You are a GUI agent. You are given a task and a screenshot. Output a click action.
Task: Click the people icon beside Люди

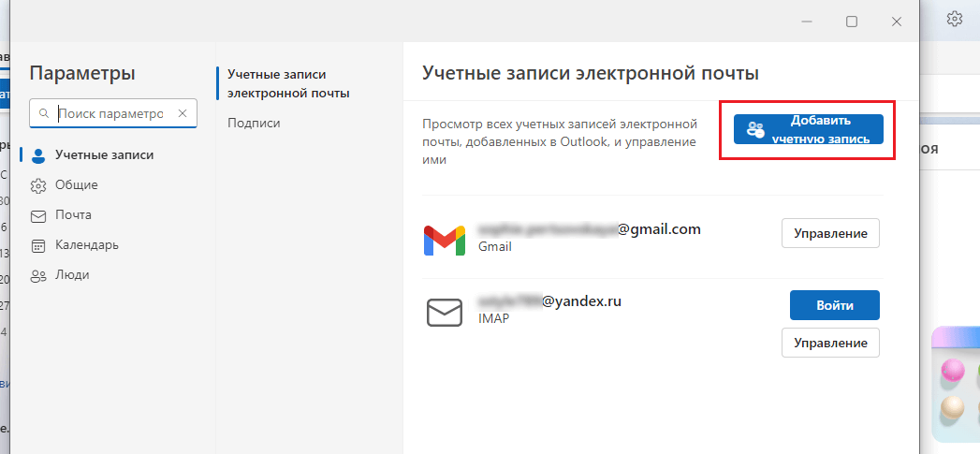coord(38,275)
